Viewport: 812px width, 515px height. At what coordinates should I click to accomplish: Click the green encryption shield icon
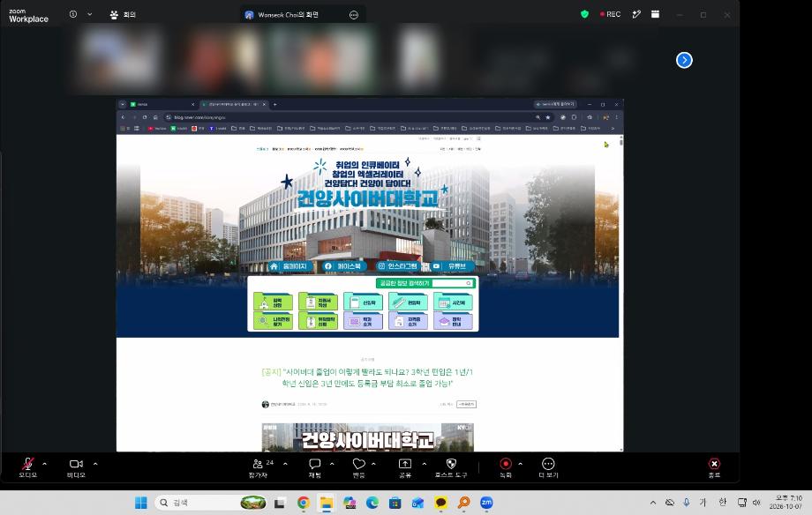click(584, 14)
